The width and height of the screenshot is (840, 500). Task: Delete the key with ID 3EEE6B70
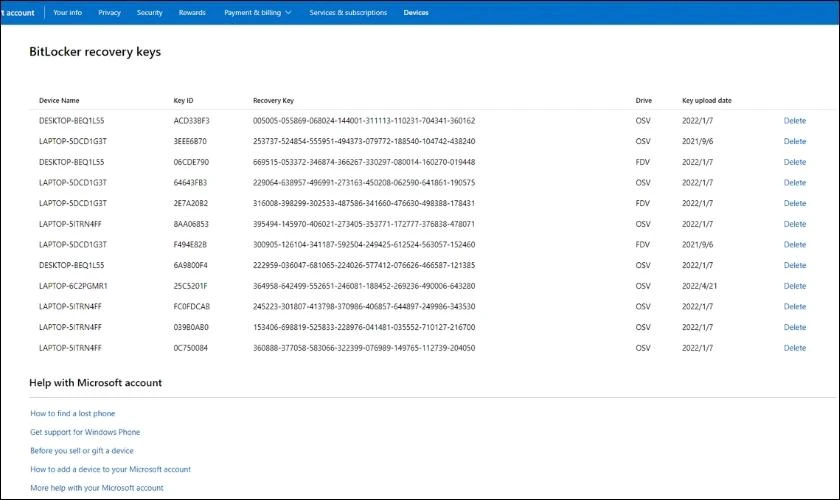(795, 141)
